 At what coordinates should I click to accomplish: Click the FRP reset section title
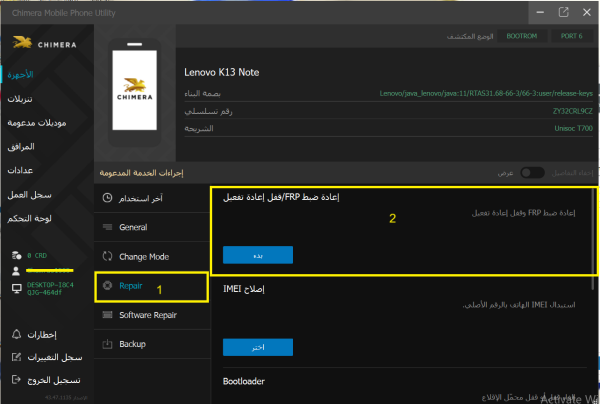[x=281, y=197]
